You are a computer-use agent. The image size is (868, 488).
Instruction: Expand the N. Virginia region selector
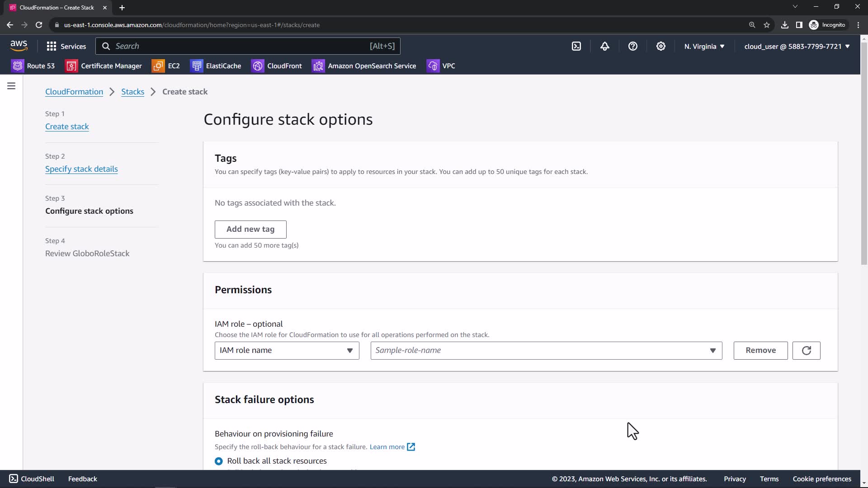(704, 46)
